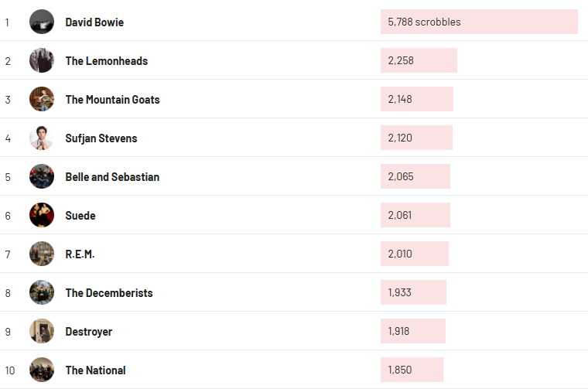
Task: Click Belle and Sebastian avatar image
Action: coord(42,176)
